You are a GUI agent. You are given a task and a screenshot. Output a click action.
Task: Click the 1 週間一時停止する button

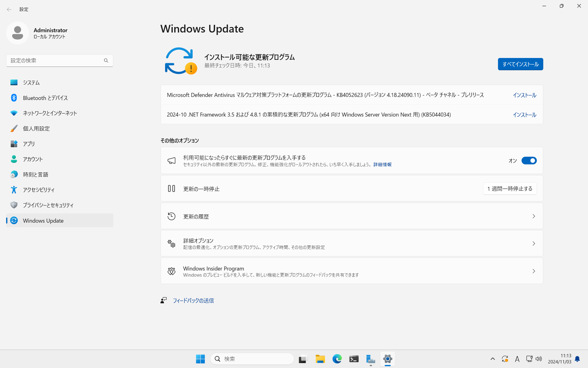pos(510,189)
